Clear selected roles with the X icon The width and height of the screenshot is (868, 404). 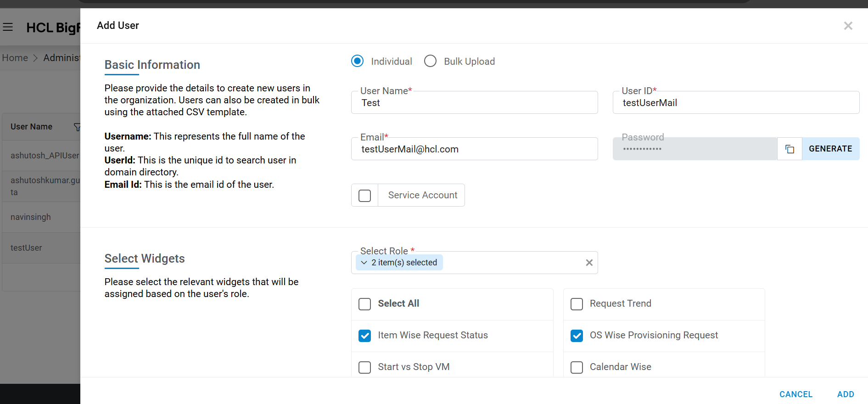pyautogui.click(x=589, y=263)
